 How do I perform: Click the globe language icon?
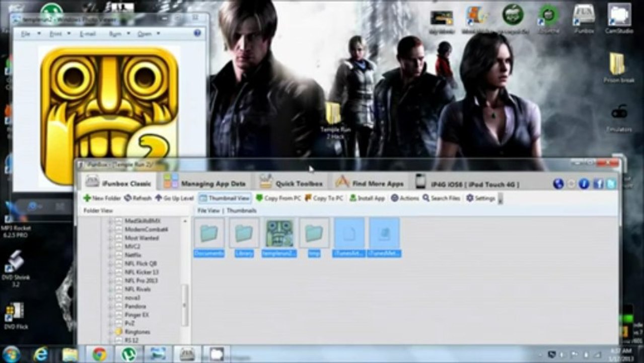[x=558, y=184]
